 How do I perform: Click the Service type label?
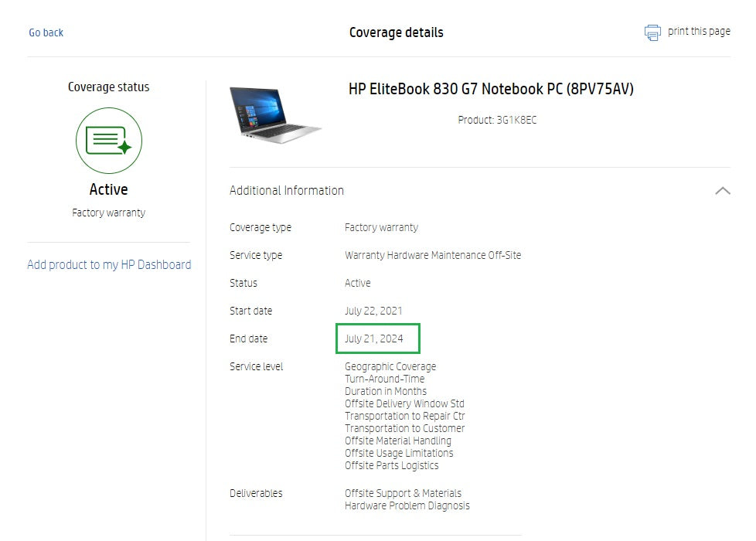256,255
